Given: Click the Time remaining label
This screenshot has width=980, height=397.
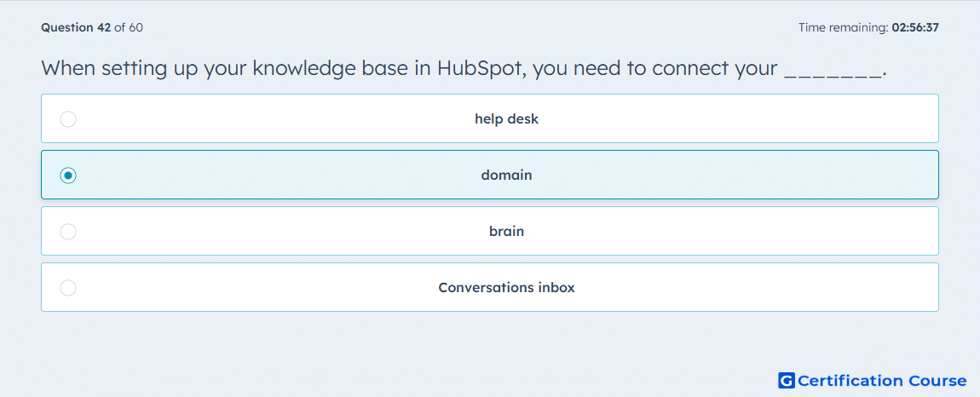Looking at the screenshot, I should coord(844,27).
